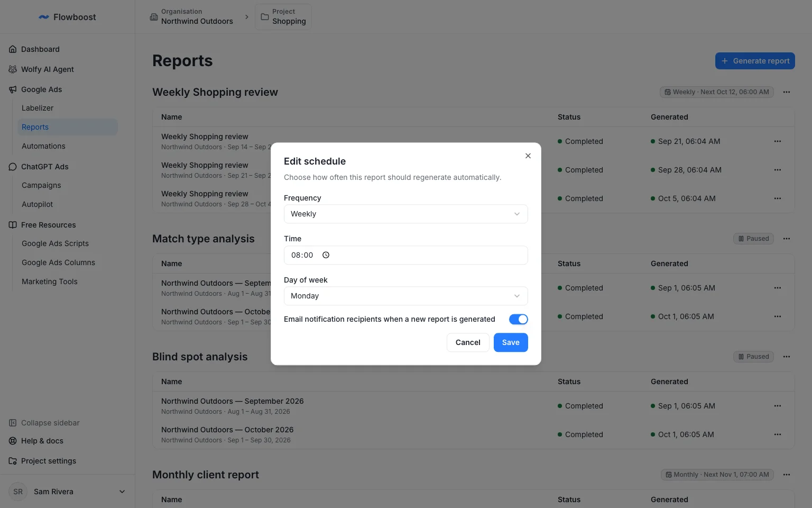Open the Northwind Outdoors organisation switcher
Screen dimensions: 812x508
(x=192, y=17)
